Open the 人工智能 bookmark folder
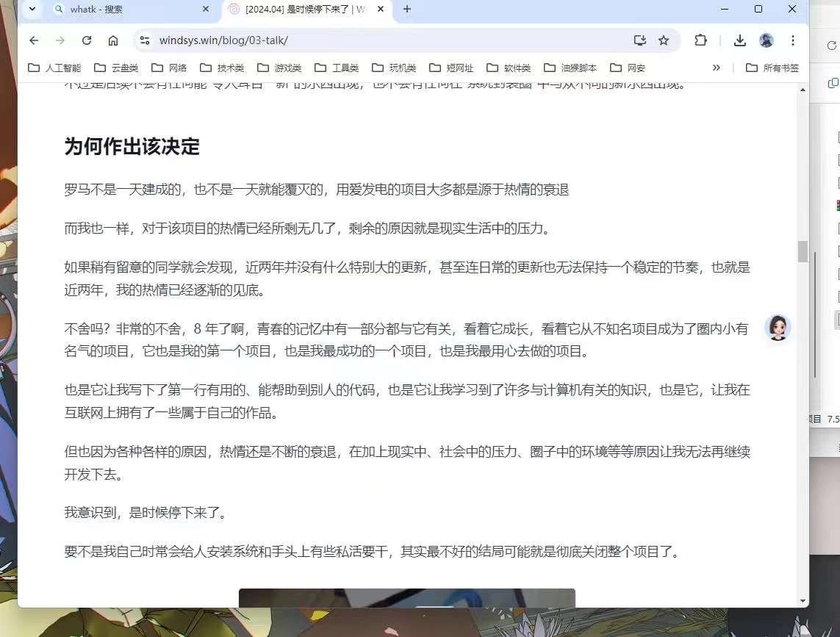The width and height of the screenshot is (840, 637). [54, 68]
